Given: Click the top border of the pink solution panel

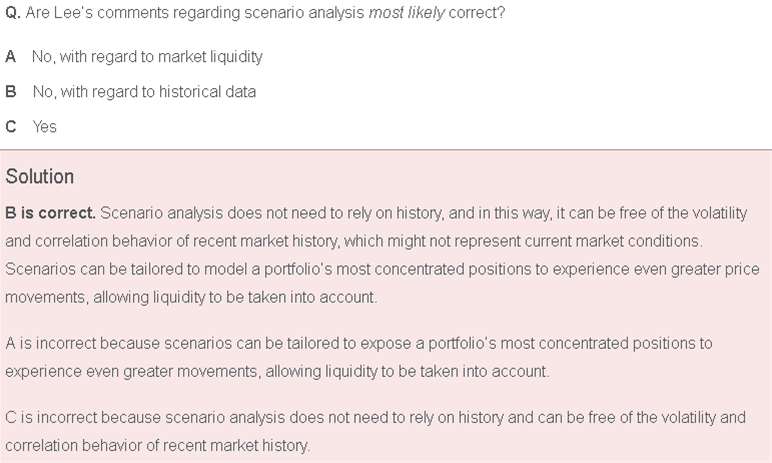Looking at the screenshot, I should pyautogui.click(x=386, y=150).
